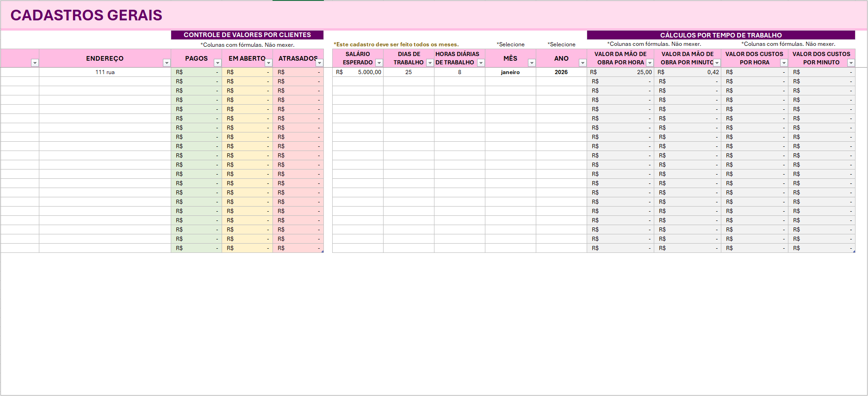This screenshot has width=868, height=396.
Task: Click the formulas note above VALOR DA MÃO DE OBRA columns
Action: pyautogui.click(x=654, y=44)
